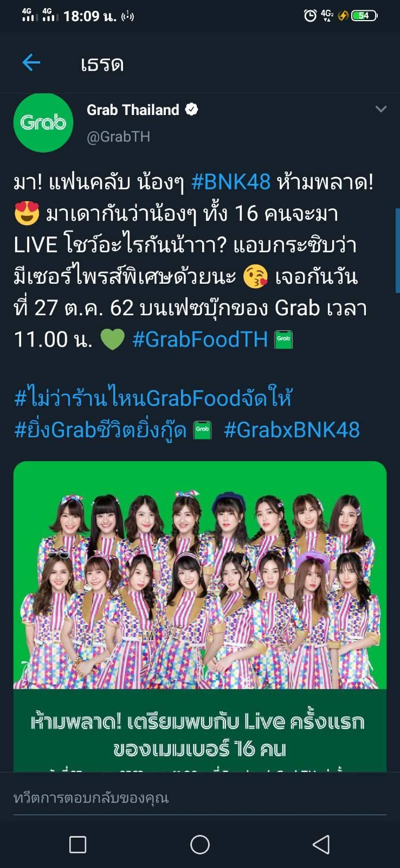Open the #BNK48 hashtag

(x=231, y=182)
